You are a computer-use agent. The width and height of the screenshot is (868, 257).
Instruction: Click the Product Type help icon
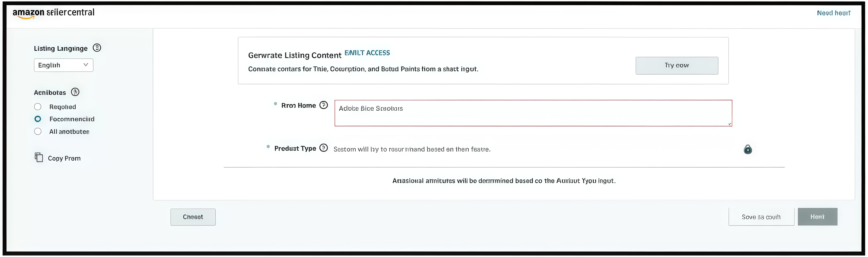click(x=323, y=148)
